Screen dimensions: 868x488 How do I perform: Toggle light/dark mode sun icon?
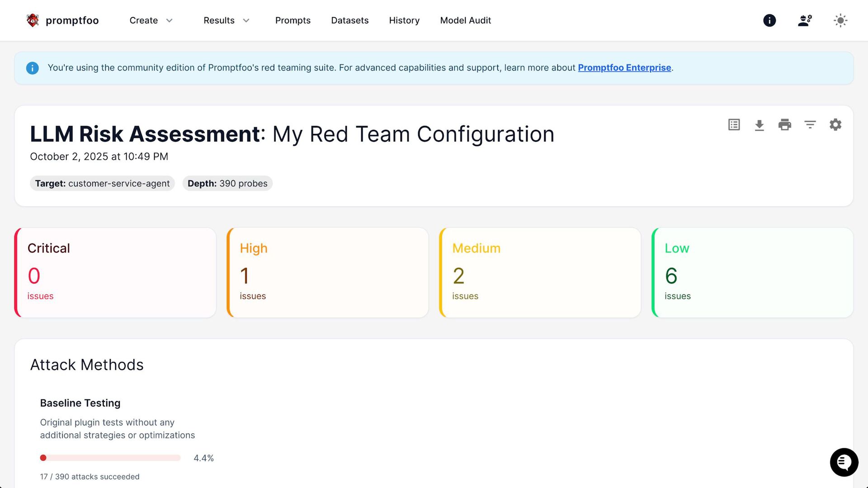pyautogui.click(x=840, y=20)
